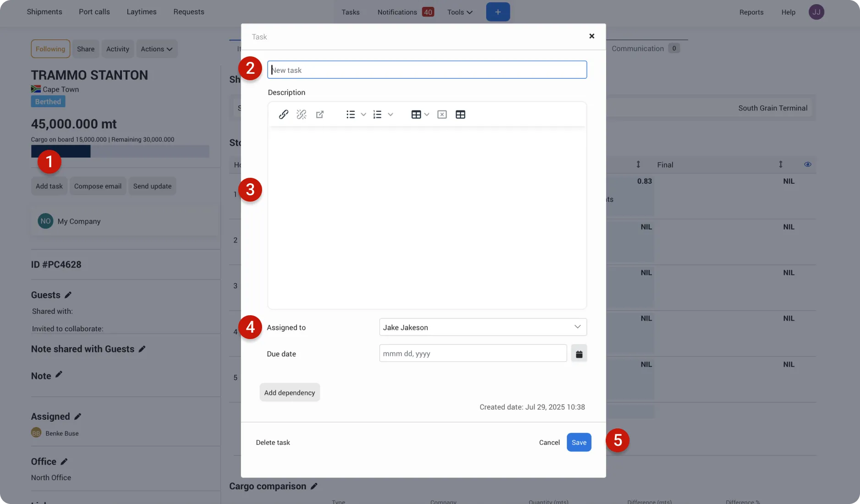The width and height of the screenshot is (860, 504).
Task: Edit Guests with pencil icon
Action: tap(68, 295)
